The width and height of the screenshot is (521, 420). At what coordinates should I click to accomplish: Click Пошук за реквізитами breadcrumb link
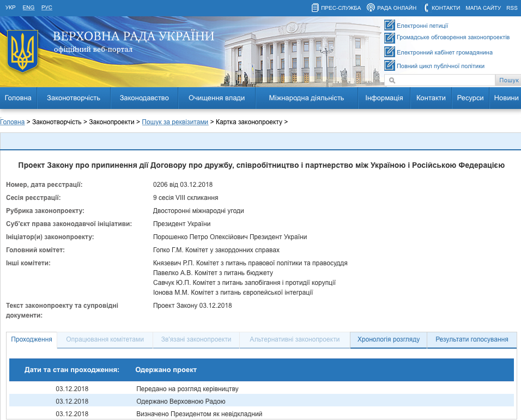click(x=175, y=122)
